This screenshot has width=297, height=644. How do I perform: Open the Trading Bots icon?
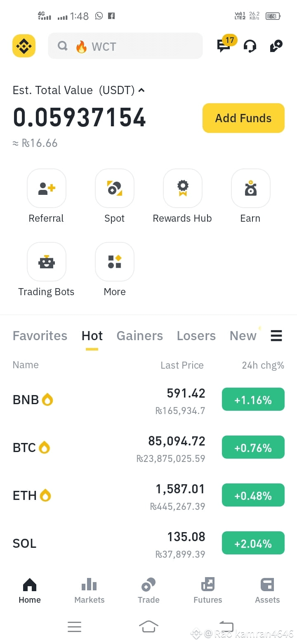point(47,262)
